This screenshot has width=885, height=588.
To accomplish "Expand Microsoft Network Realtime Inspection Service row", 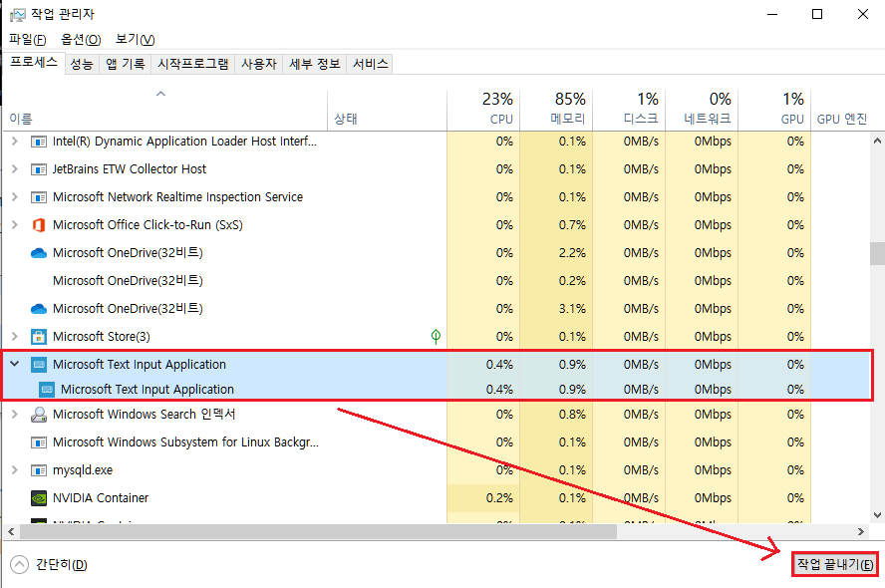I will point(15,197).
